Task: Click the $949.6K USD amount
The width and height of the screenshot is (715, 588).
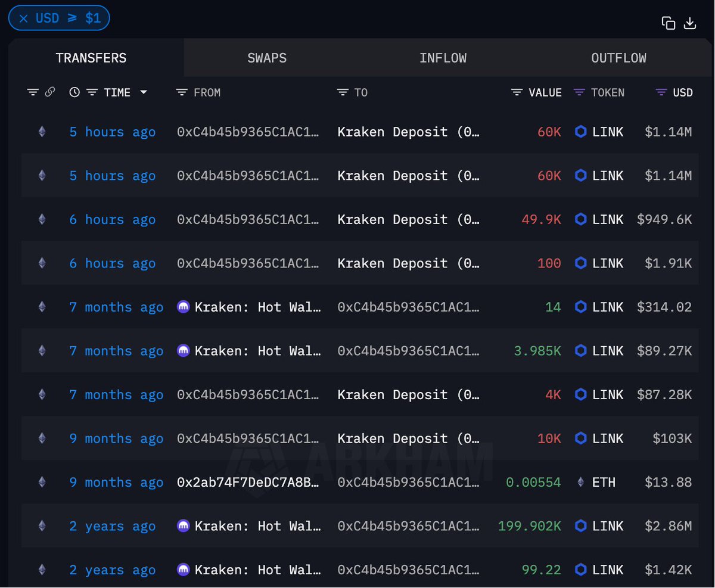Action: click(664, 219)
